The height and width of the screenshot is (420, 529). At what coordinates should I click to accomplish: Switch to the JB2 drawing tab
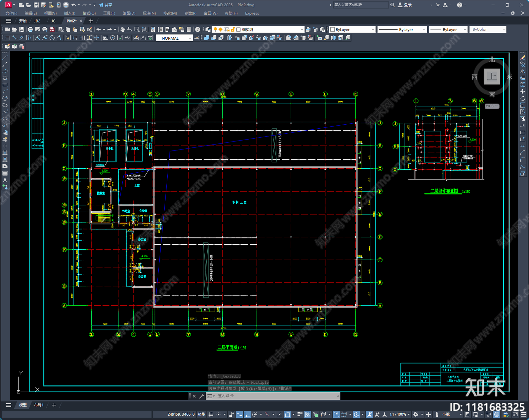pyautogui.click(x=37, y=21)
